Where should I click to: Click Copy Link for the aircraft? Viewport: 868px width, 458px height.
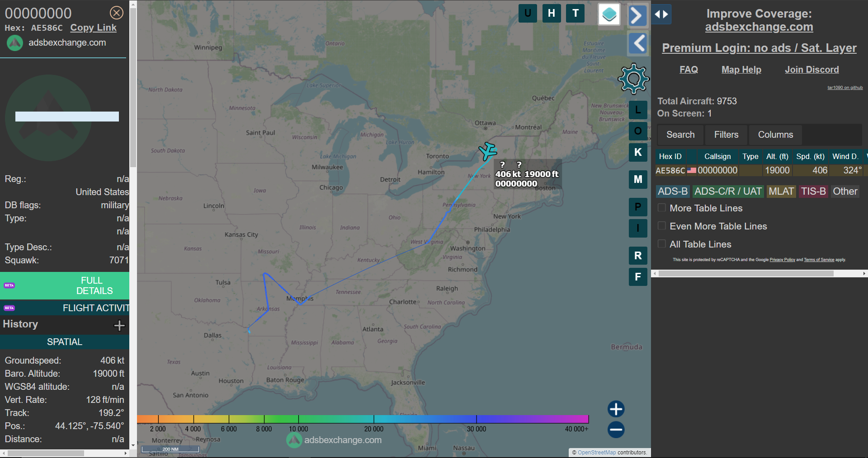[x=93, y=28]
